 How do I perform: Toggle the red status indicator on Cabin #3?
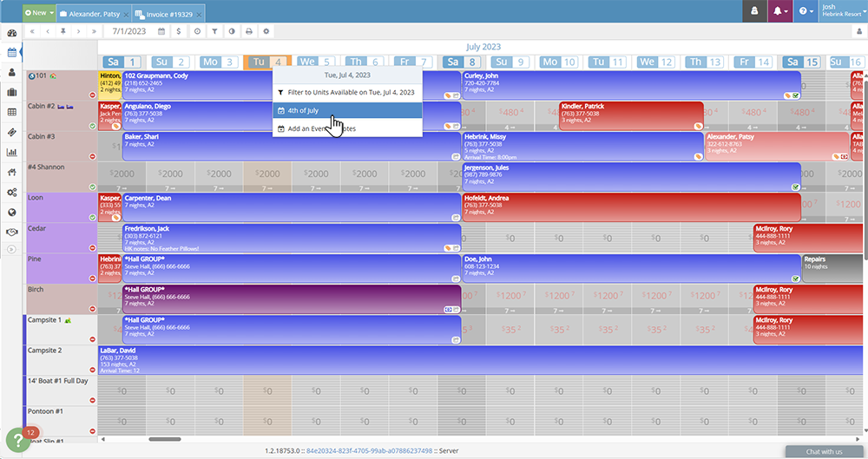tap(93, 156)
